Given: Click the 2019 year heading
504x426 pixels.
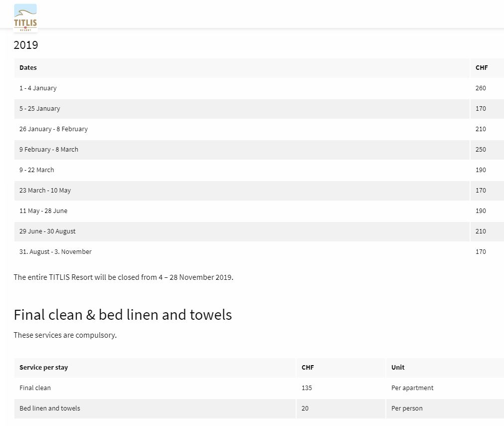Looking at the screenshot, I should (x=26, y=45).
